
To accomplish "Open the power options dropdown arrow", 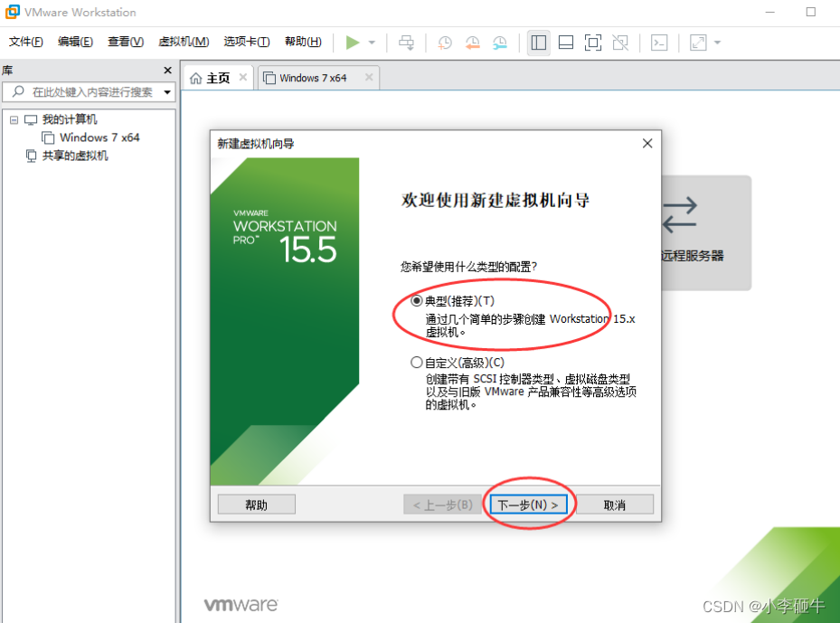I will tap(372, 42).
